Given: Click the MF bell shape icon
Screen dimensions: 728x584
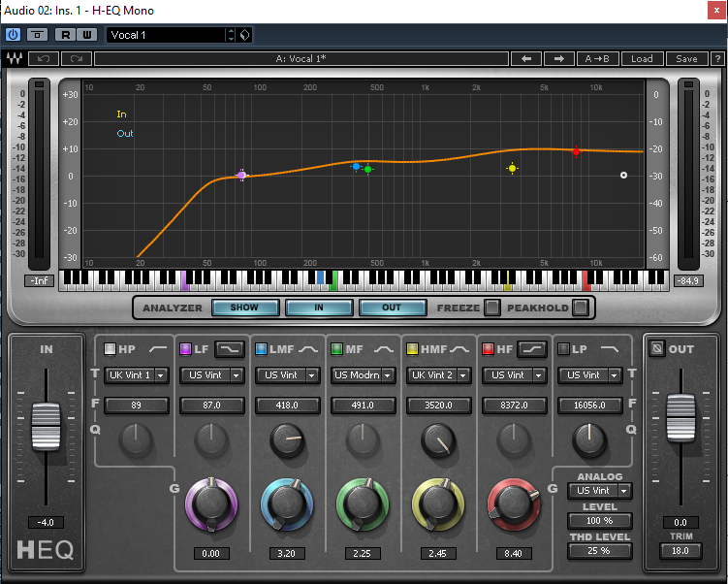Looking at the screenshot, I should coord(384,349).
